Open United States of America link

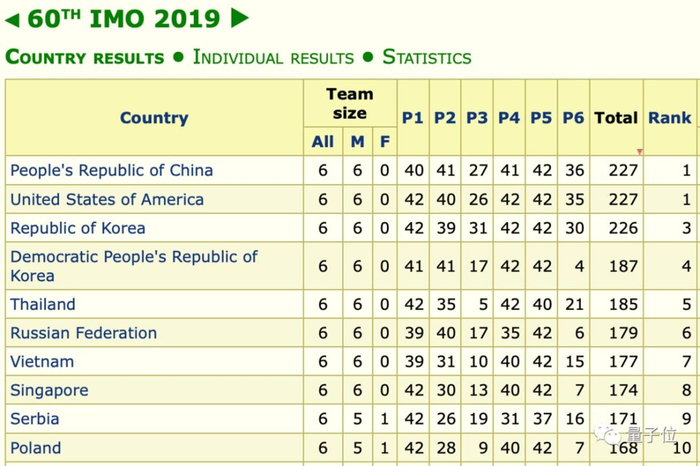pyautogui.click(x=107, y=200)
